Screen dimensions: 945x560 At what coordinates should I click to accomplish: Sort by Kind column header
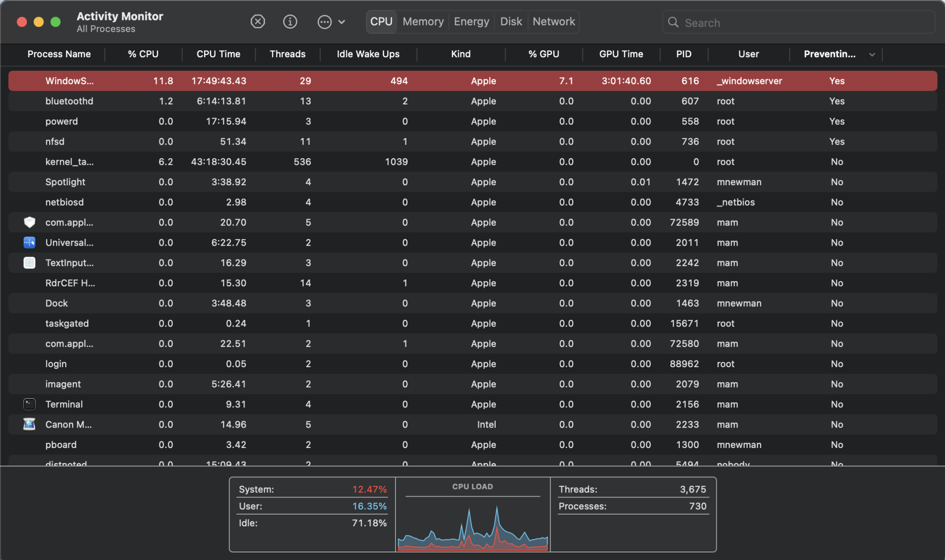click(x=461, y=54)
